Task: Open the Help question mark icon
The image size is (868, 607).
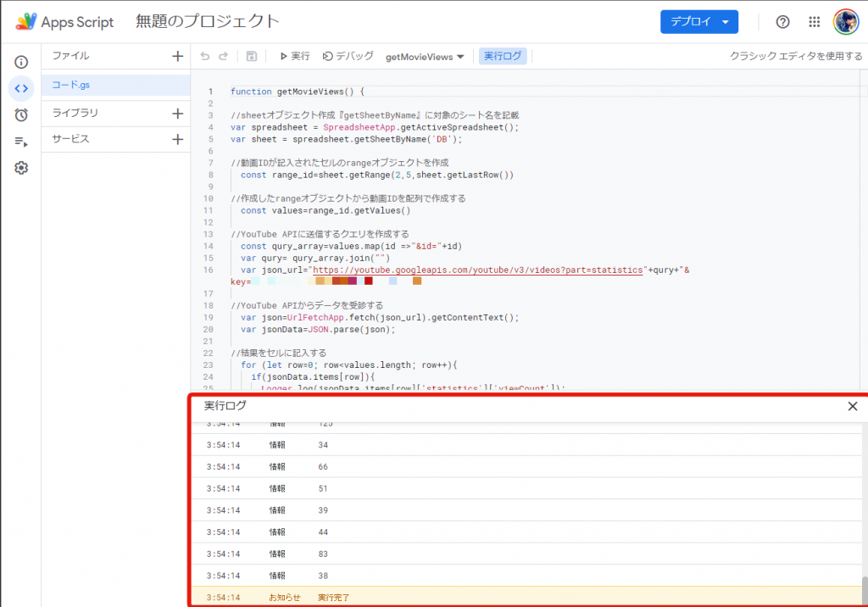Action: pyautogui.click(x=782, y=22)
